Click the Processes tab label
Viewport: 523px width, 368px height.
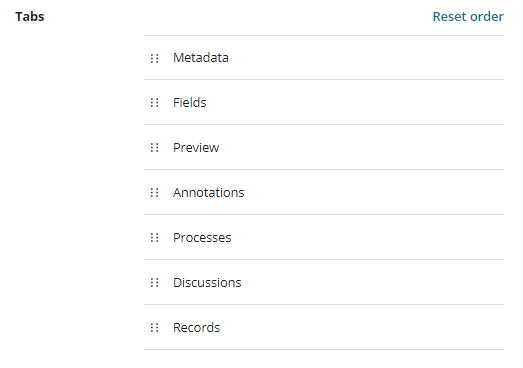202,238
